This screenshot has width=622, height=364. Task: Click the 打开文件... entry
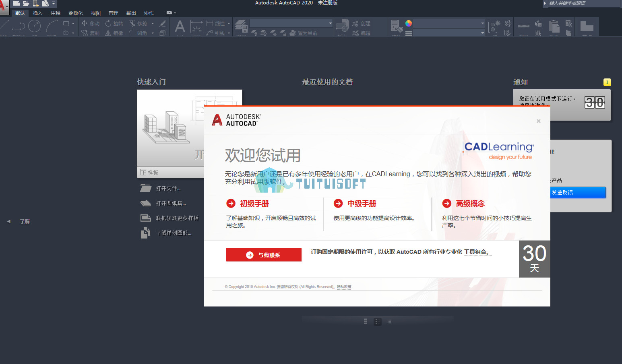[x=161, y=188]
